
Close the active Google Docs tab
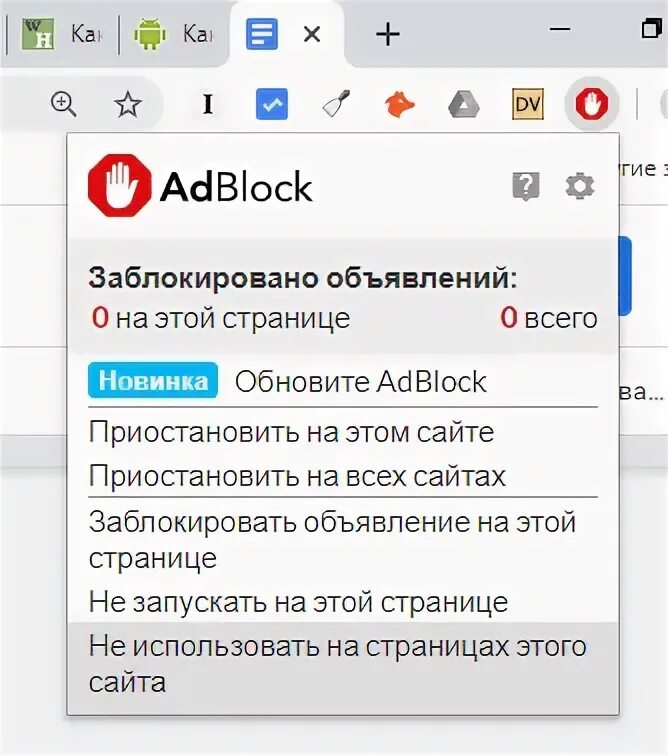click(312, 34)
